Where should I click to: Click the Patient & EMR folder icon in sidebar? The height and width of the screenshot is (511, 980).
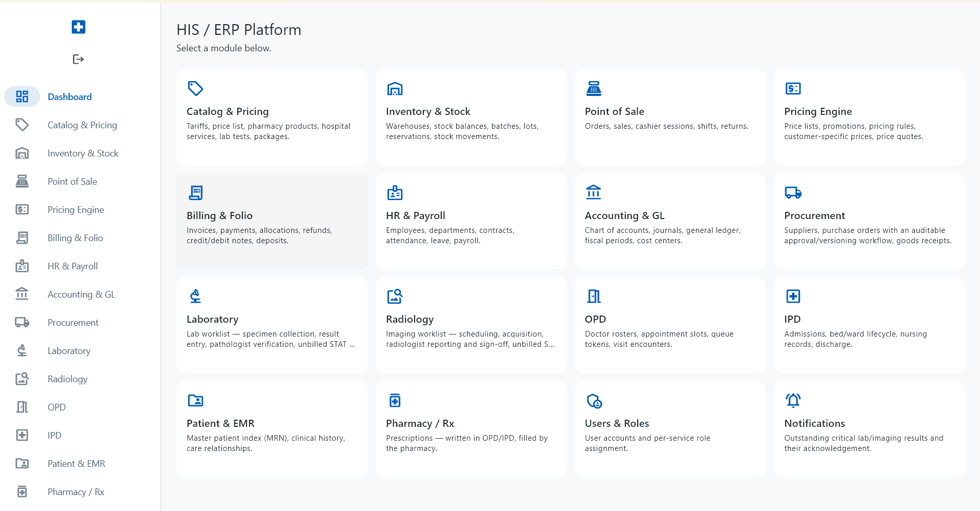click(x=22, y=463)
